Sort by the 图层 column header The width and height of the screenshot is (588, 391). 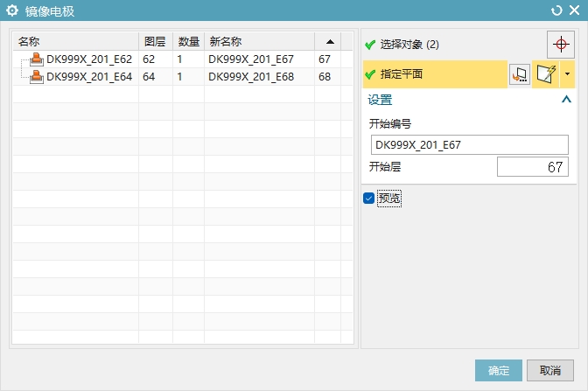(x=155, y=41)
